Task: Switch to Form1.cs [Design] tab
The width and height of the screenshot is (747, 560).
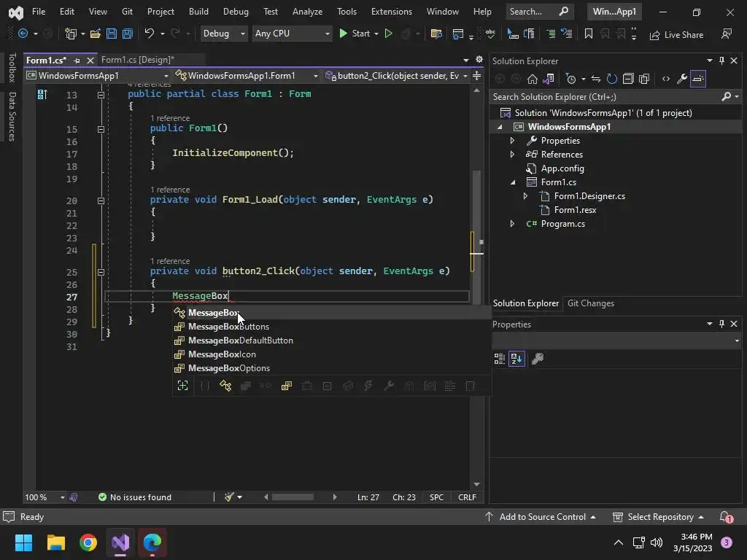Action: point(138,60)
